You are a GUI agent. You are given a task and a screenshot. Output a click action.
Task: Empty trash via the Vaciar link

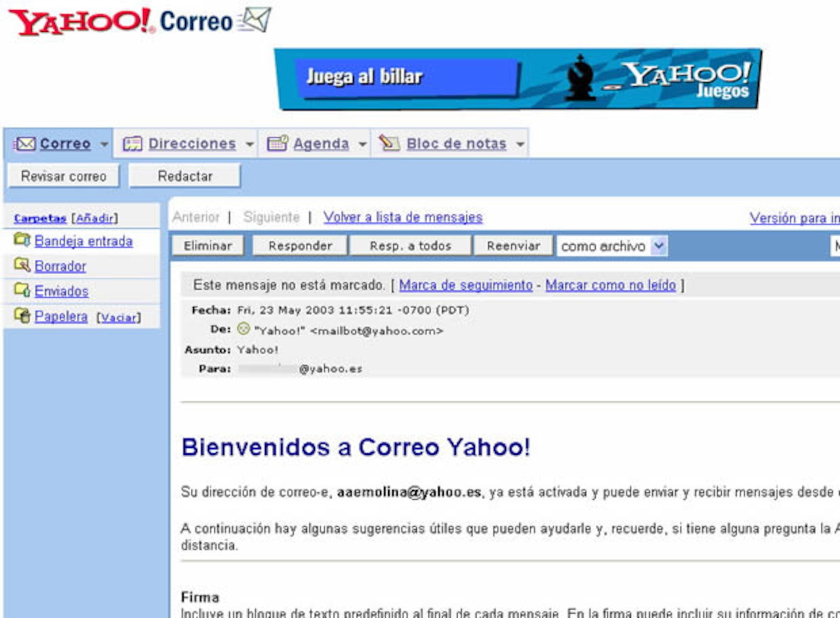(x=120, y=318)
